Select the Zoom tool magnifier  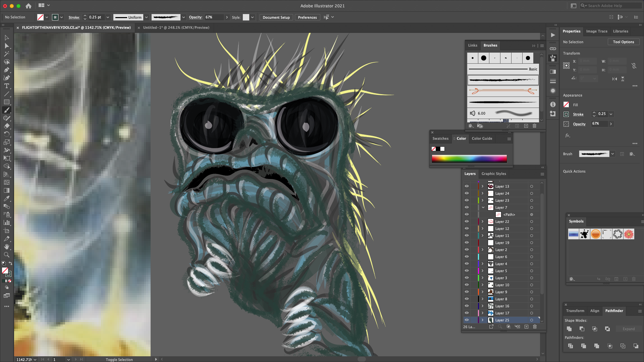coord(6,255)
